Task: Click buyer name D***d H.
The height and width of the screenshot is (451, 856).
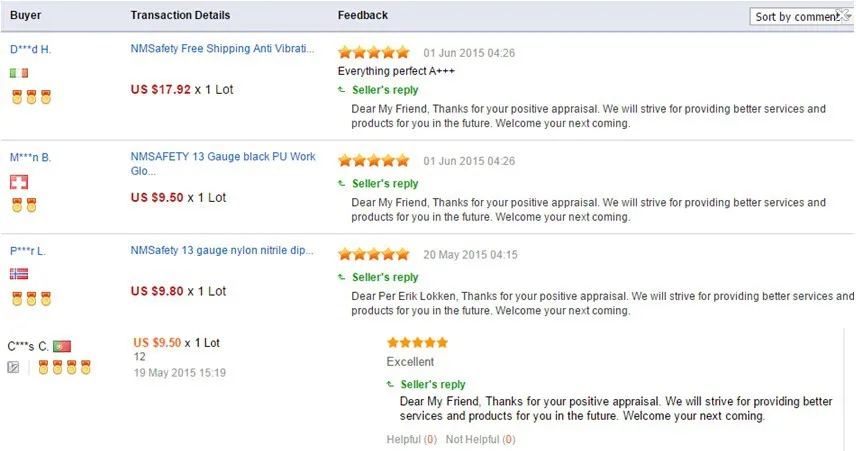Action: (31, 50)
